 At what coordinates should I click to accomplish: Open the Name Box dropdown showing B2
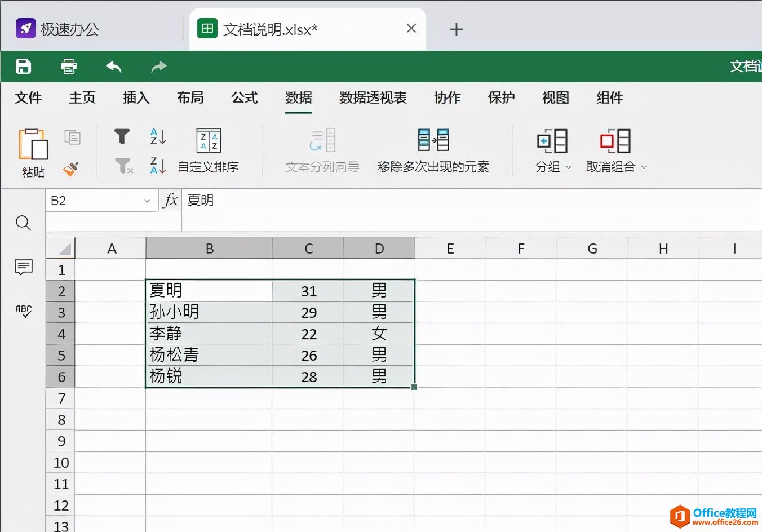tap(148, 200)
